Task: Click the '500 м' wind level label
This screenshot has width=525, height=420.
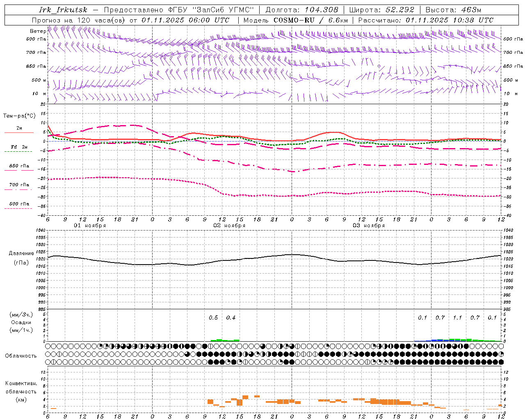Action: tap(39, 80)
